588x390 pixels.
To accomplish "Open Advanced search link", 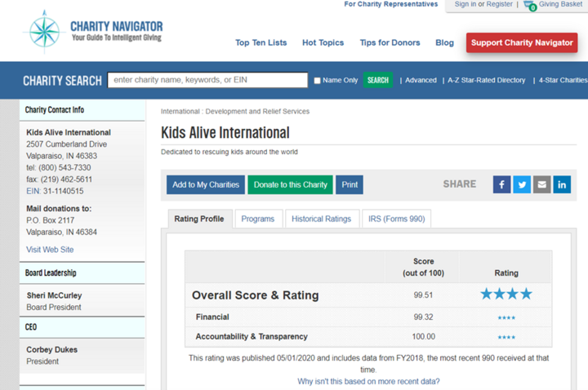I will point(421,80).
